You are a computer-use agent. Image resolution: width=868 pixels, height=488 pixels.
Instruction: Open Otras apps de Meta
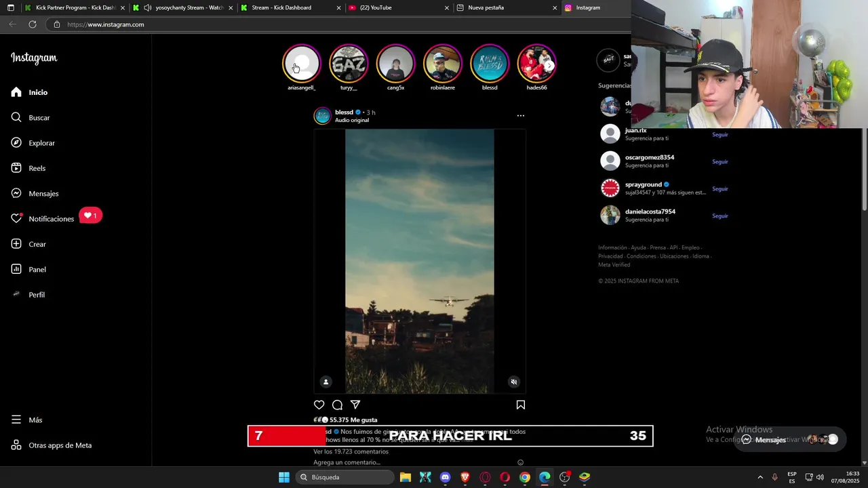[51, 445]
